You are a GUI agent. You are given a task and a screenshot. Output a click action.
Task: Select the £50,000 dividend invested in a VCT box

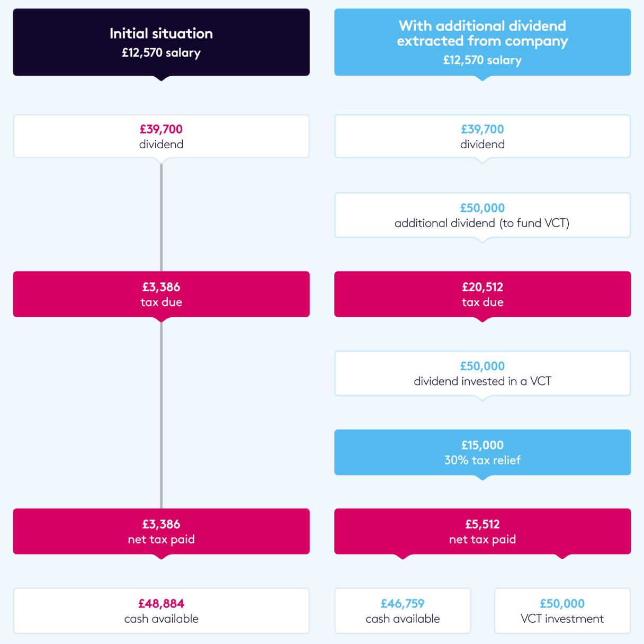[x=482, y=373]
